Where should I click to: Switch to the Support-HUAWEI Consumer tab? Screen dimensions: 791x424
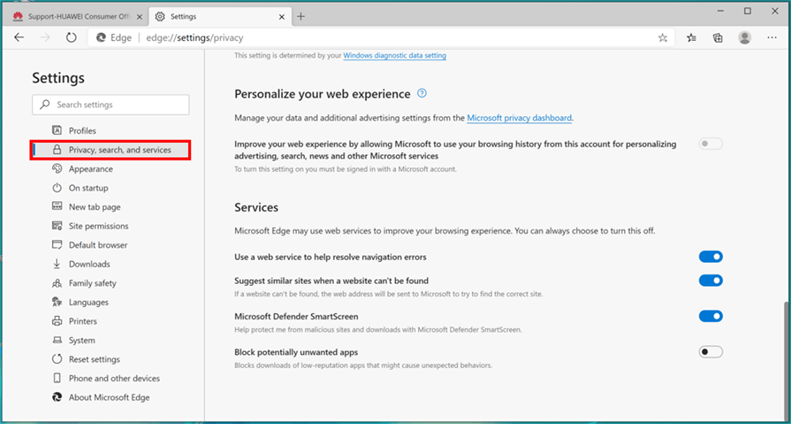[x=78, y=17]
